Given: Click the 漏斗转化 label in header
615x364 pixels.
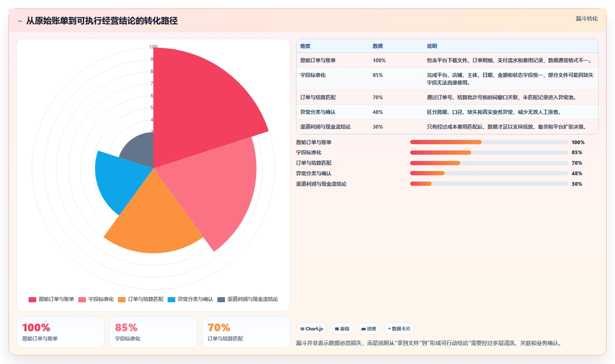Looking at the screenshot, I should 586,18.
